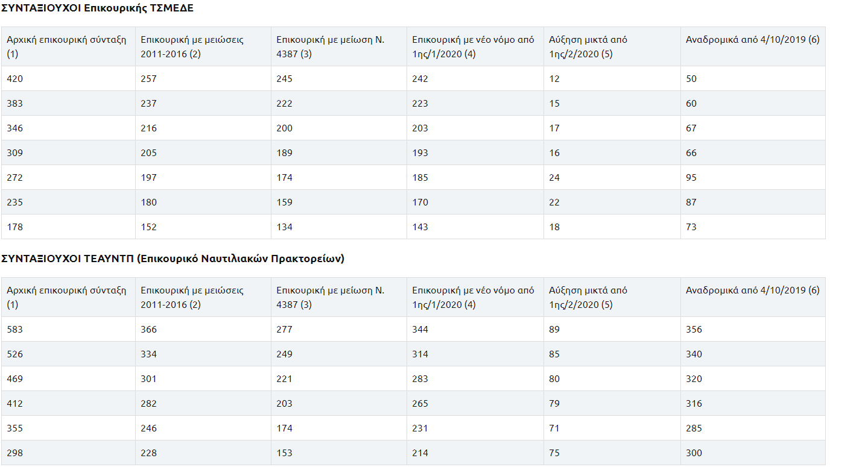
Task: Select the increase cell showing 24
Action: pos(554,178)
